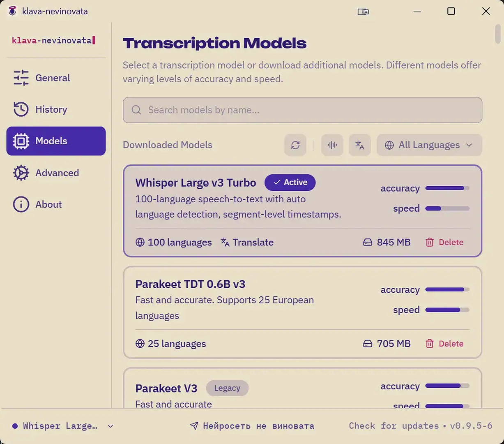Click trash icon in Parakeet TDT row
The height and width of the screenshot is (444, 504).
tap(430, 344)
